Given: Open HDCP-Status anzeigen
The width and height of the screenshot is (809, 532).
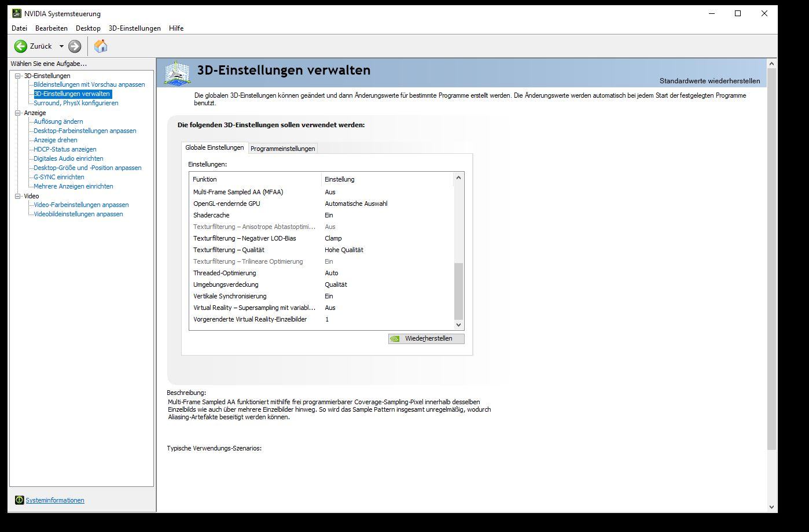Looking at the screenshot, I should [65, 149].
